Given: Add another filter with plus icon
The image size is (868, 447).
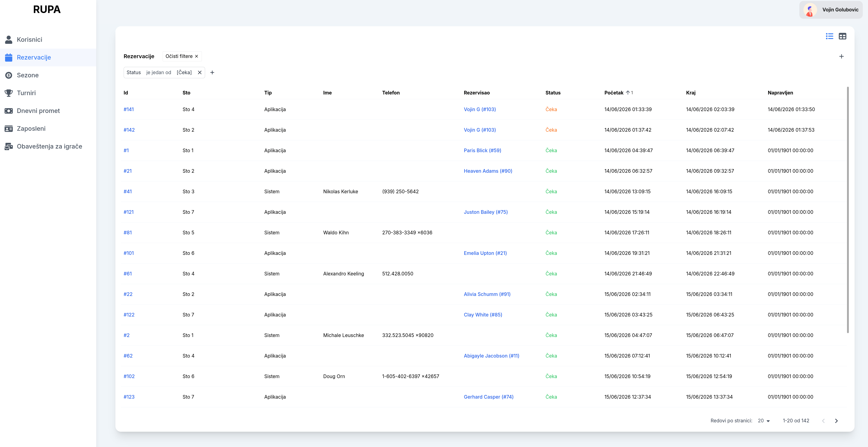Looking at the screenshot, I should pyautogui.click(x=212, y=73).
